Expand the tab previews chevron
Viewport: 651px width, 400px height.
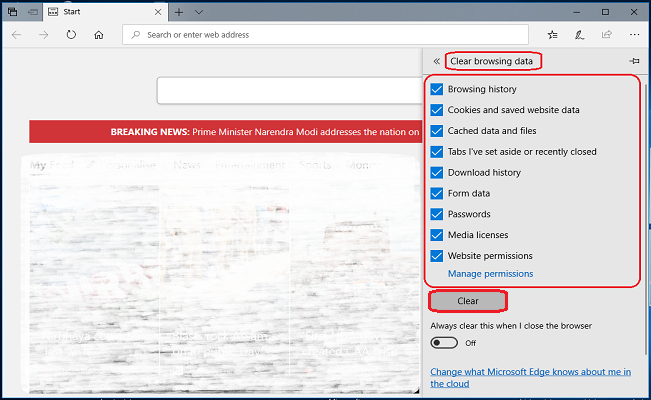199,12
